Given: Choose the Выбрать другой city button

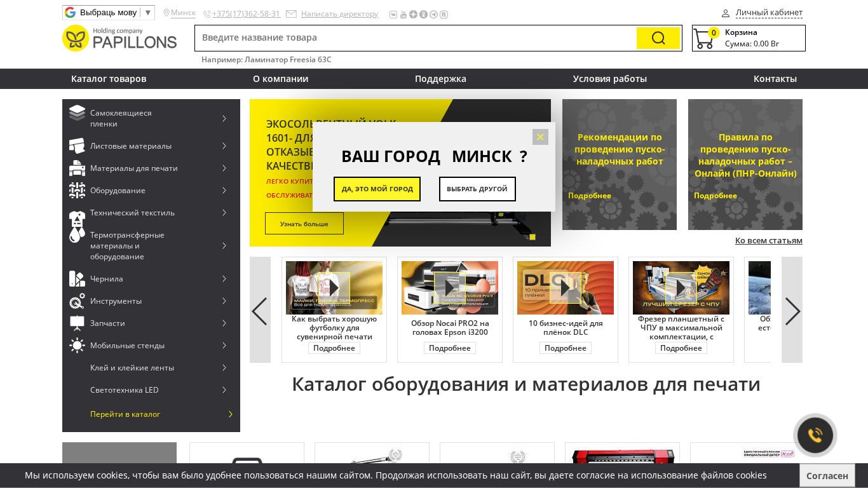Looking at the screenshot, I should tap(477, 189).
